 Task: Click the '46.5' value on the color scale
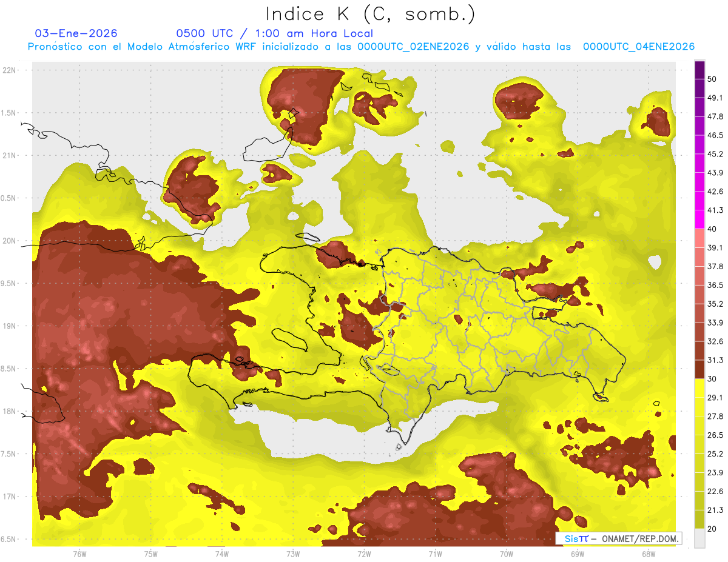pos(715,135)
